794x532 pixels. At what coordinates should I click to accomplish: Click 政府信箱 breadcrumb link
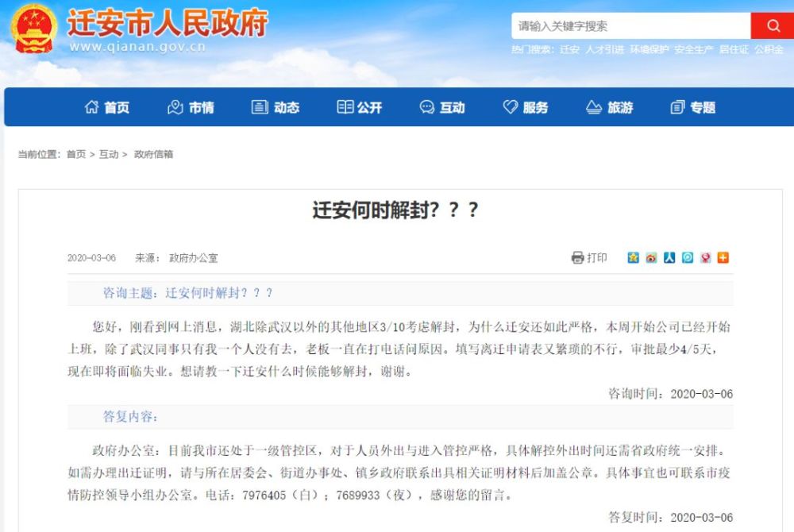coord(153,154)
